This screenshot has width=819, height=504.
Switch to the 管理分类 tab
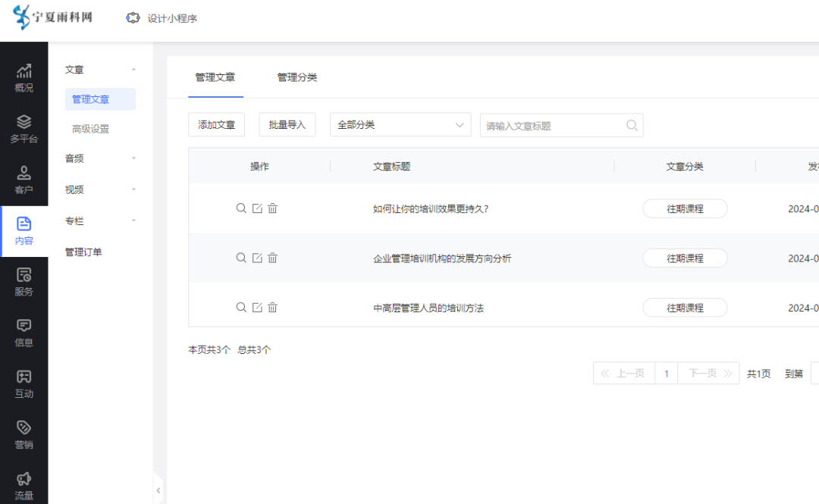tap(297, 77)
